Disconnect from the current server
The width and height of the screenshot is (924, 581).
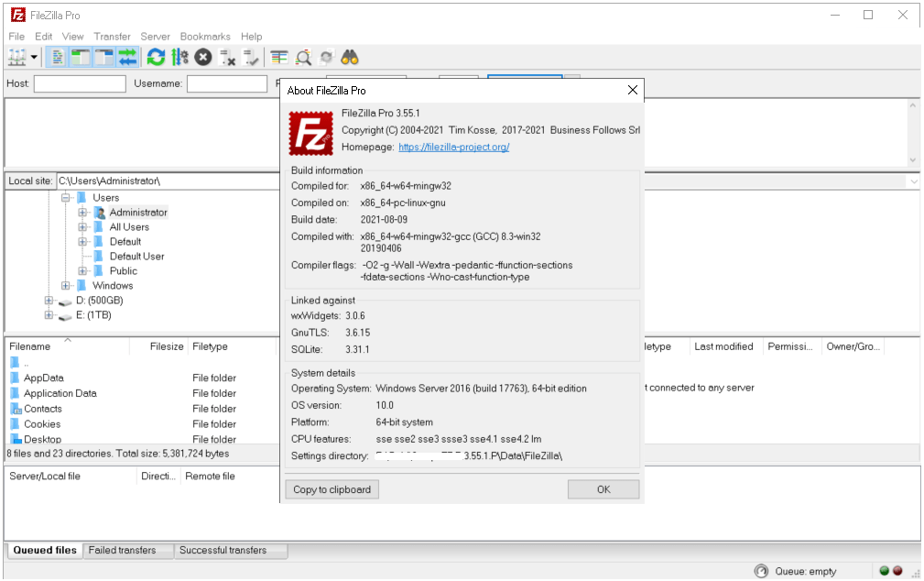(227, 57)
